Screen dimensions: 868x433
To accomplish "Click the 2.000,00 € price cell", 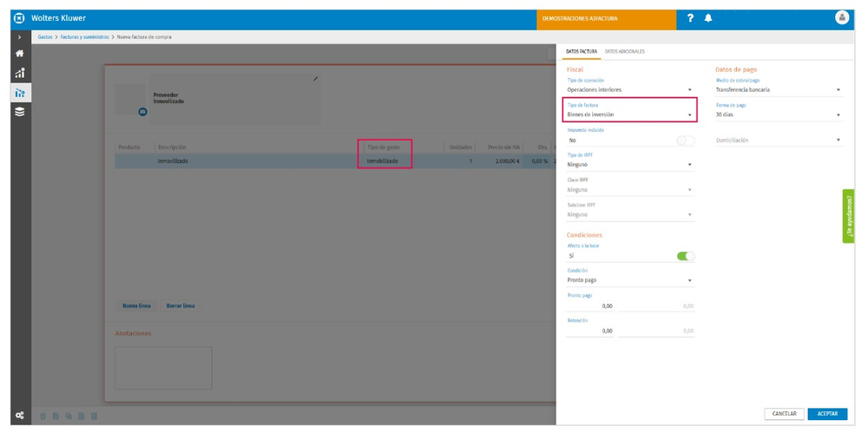I will [499, 161].
